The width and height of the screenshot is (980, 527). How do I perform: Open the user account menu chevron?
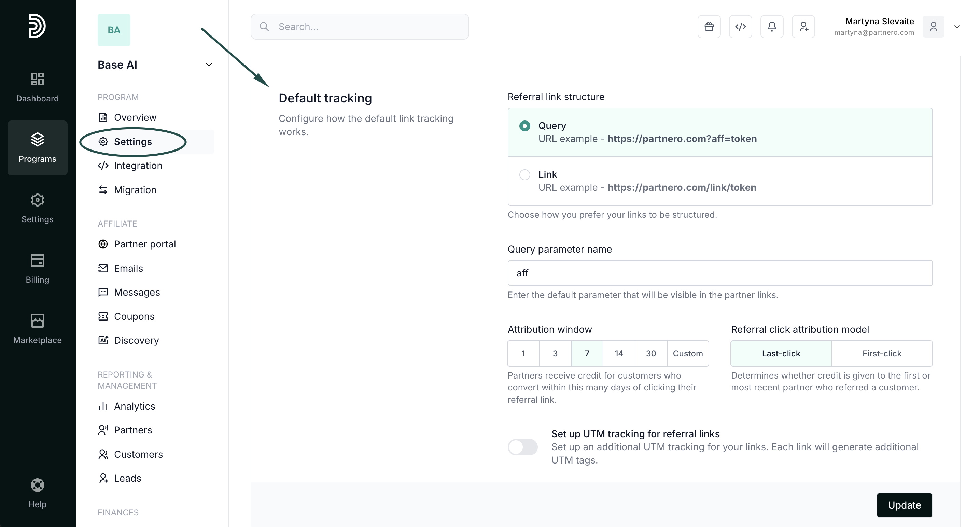click(956, 27)
